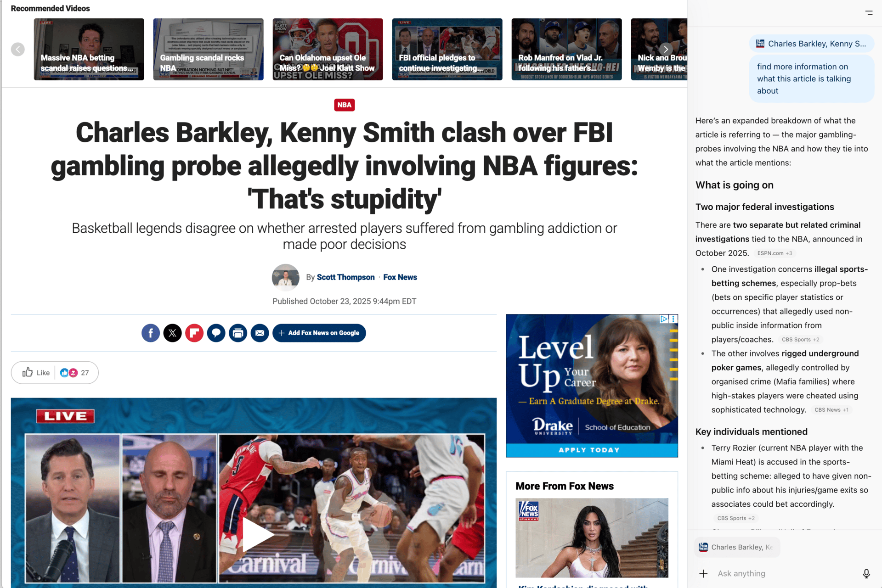Click plus attach icon in chat panel

tap(703, 573)
